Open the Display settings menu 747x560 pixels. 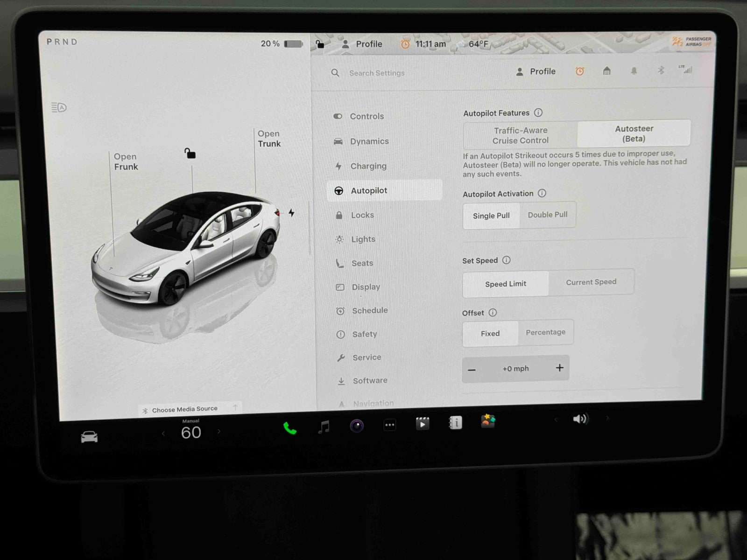click(366, 287)
